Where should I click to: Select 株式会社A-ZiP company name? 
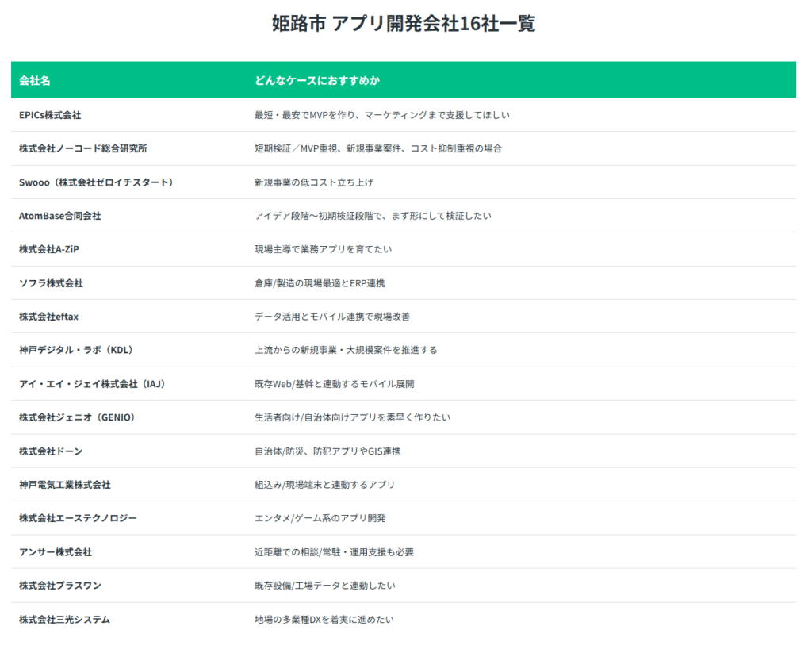coord(49,249)
